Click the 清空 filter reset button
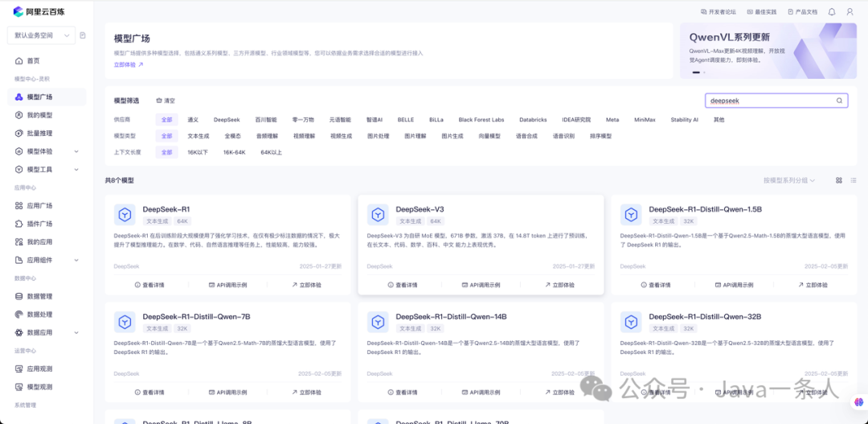This screenshot has width=868, height=424. (x=166, y=101)
